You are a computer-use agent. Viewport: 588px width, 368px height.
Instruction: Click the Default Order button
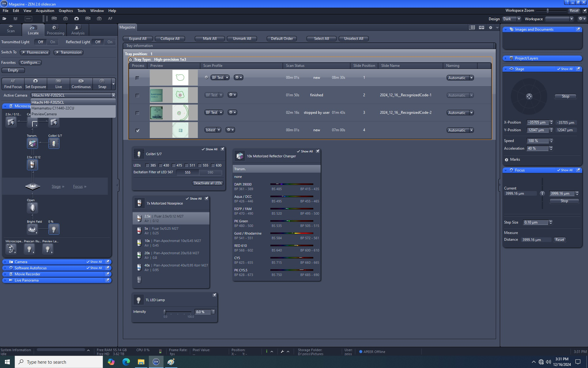[282, 39]
